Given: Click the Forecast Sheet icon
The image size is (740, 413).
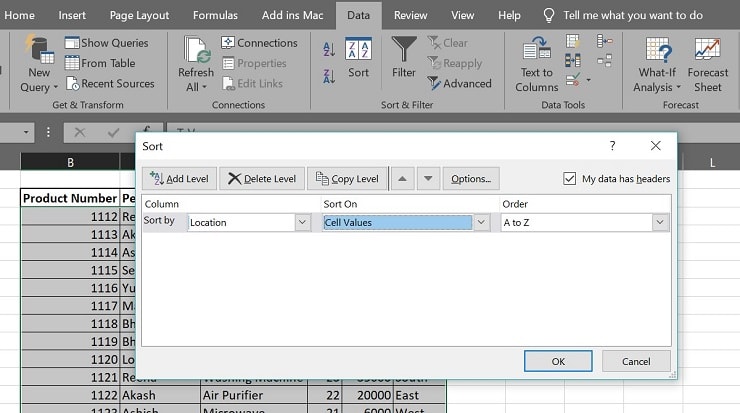Looking at the screenshot, I should point(708,63).
